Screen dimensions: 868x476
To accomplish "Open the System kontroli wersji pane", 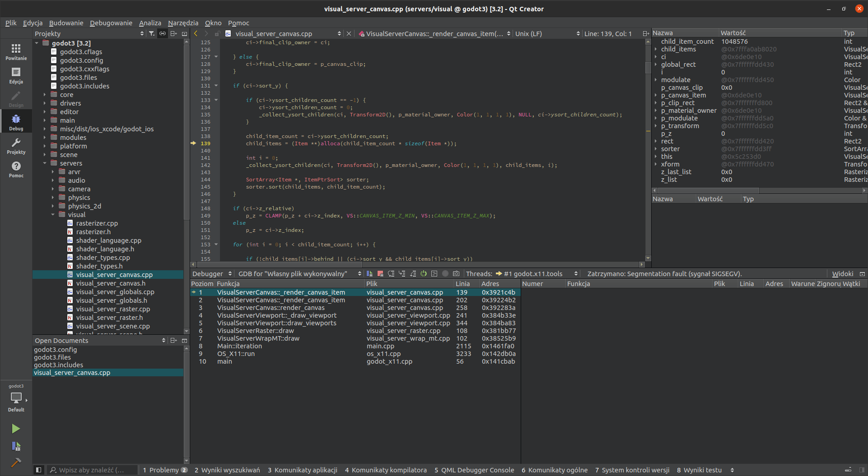I will pos(632,470).
